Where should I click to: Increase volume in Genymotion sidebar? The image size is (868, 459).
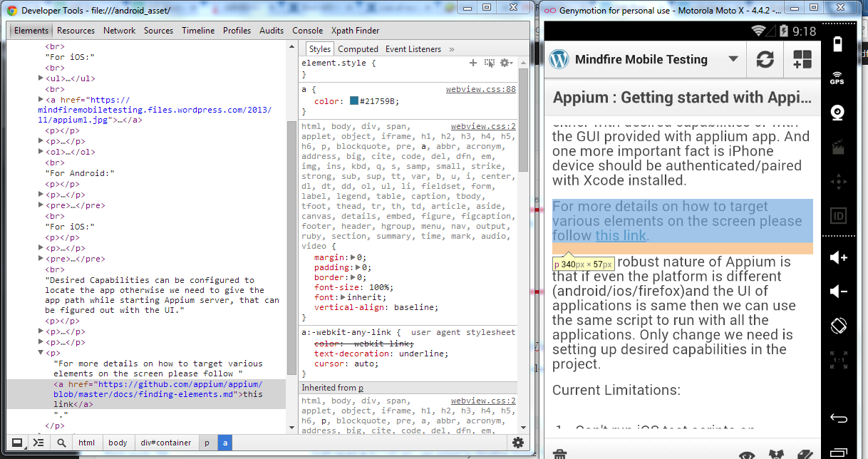tap(838, 257)
